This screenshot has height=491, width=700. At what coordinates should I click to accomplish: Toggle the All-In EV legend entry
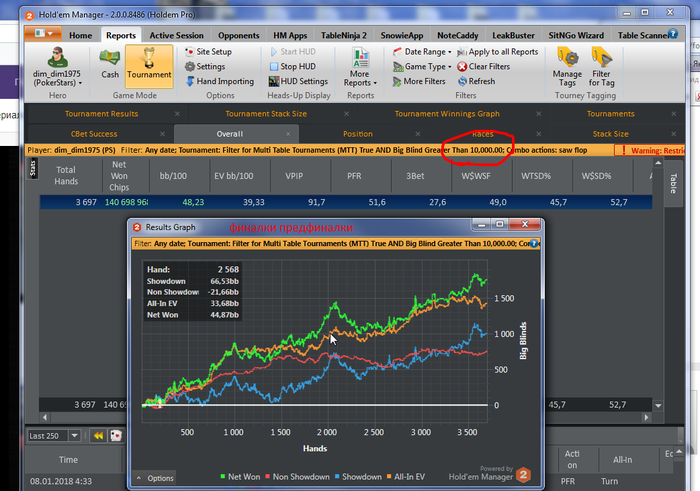pyautogui.click(x=406, y=477)
